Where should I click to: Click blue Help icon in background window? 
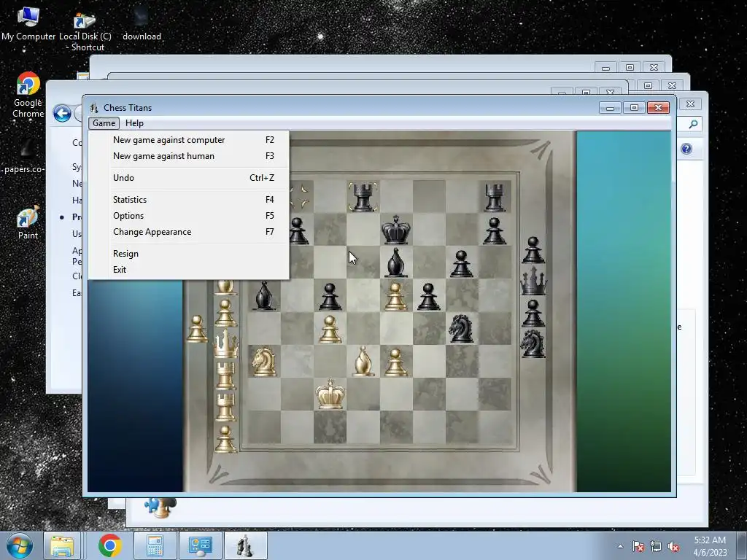[x=686, y=149]
